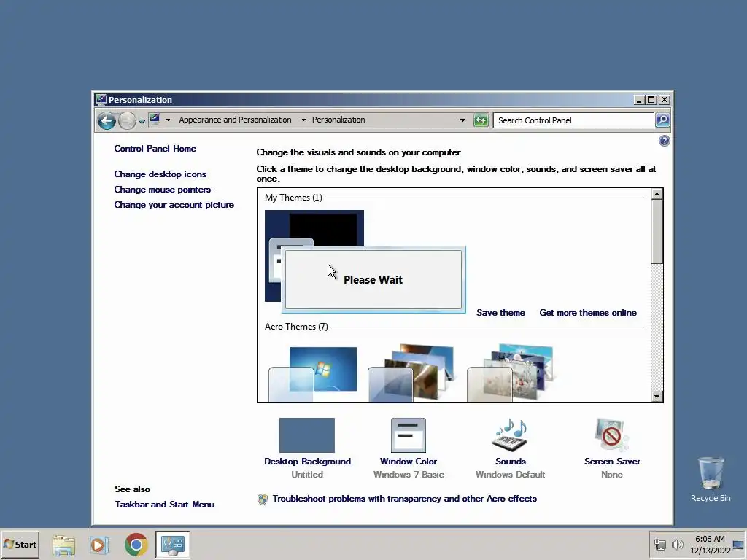Screen dimensions: 747x560
Task: Click the Refresh button in address bar
Action: pyautogui.click(x=481, y=120)
